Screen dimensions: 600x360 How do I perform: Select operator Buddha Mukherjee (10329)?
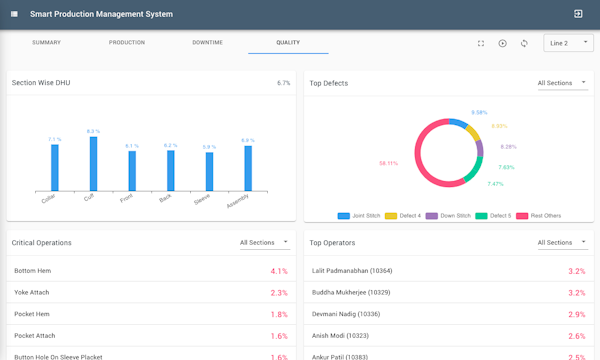tap(449, 292)
